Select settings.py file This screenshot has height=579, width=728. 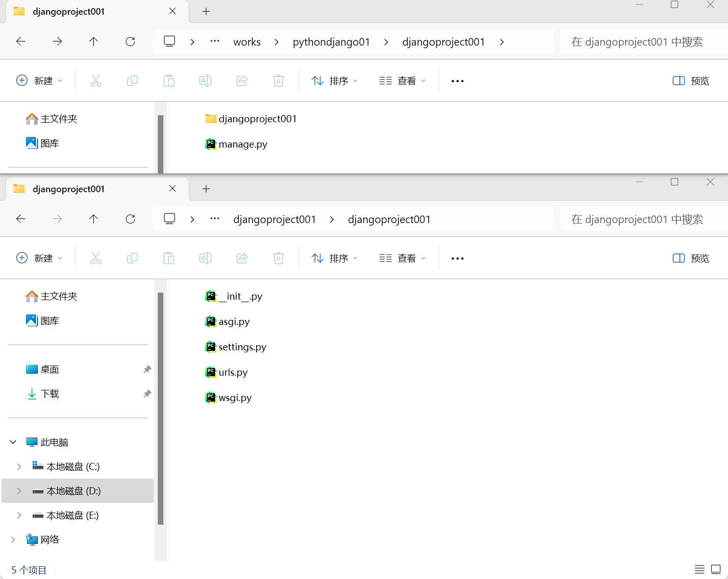236,347
